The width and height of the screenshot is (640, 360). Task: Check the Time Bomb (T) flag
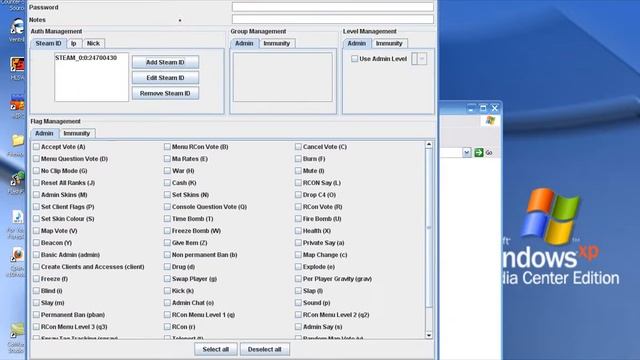[x=167, y=219]
